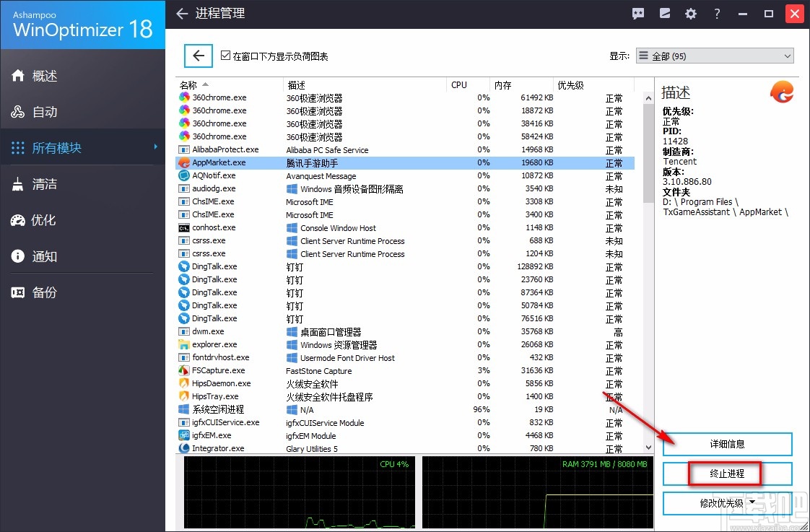Select the igfxCUIService.exe icon

pyautogui.click(x=184, y=422)
